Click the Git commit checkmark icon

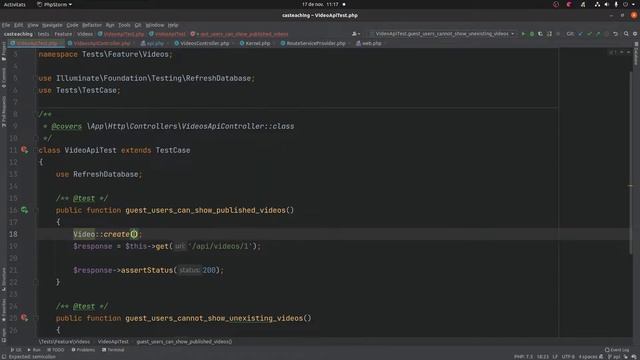pos(589,34)
